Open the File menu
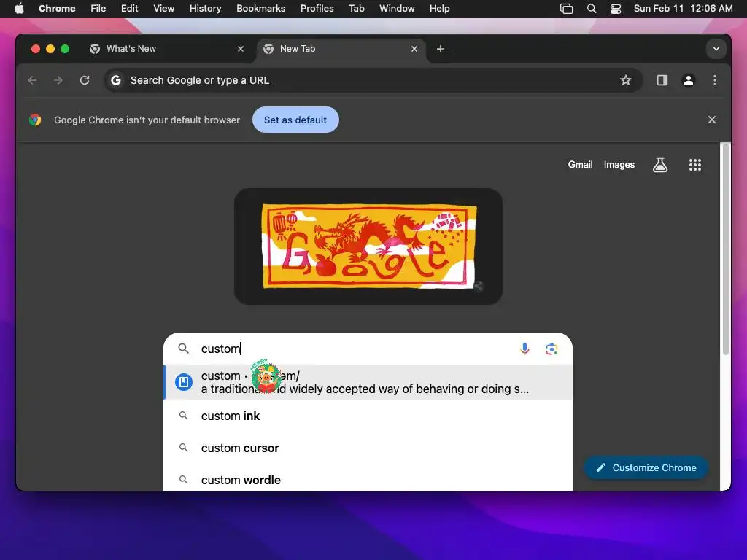This screenshot has height=560, width=747. (x=98, y=9)
